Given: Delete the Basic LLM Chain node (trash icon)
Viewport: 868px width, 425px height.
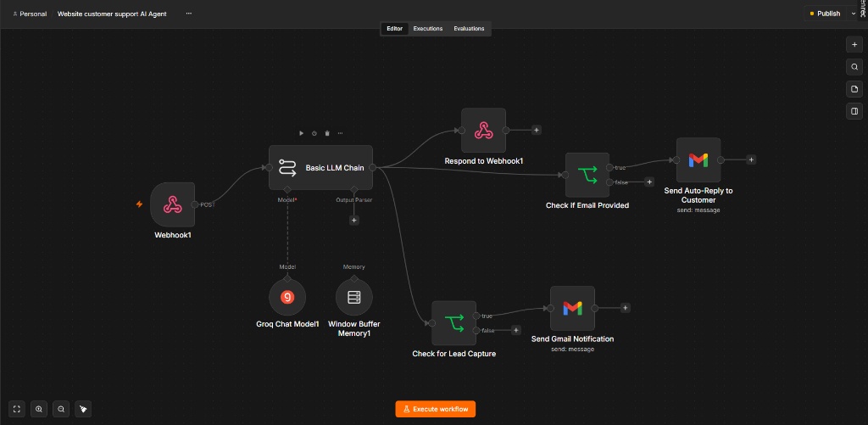Looking at the screenshot, I should pos(327,133).
